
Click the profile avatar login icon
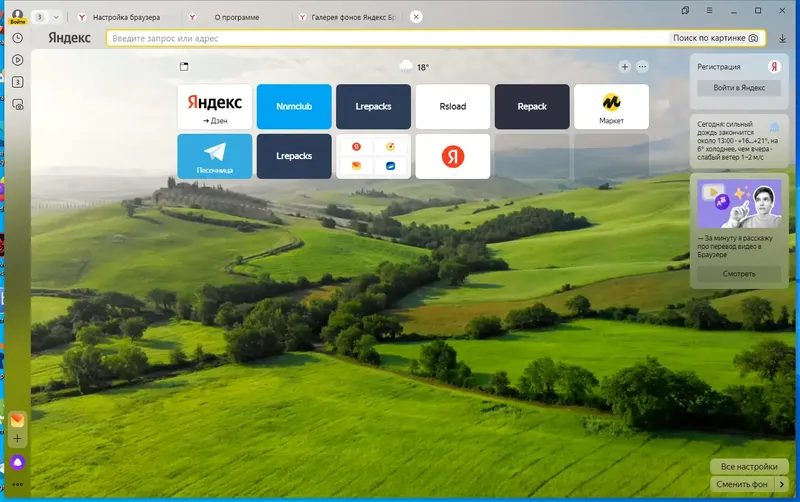pos(18,16)
